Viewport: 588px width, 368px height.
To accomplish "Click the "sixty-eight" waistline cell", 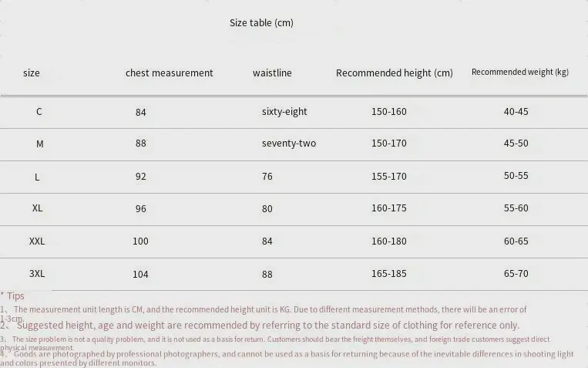I will [x=284, y=112].
